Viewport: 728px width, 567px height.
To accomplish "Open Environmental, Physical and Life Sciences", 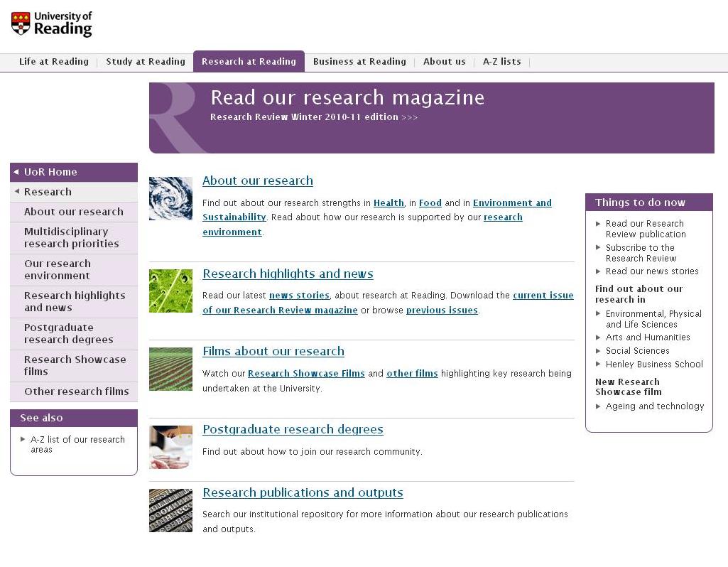I will [653, 319].
